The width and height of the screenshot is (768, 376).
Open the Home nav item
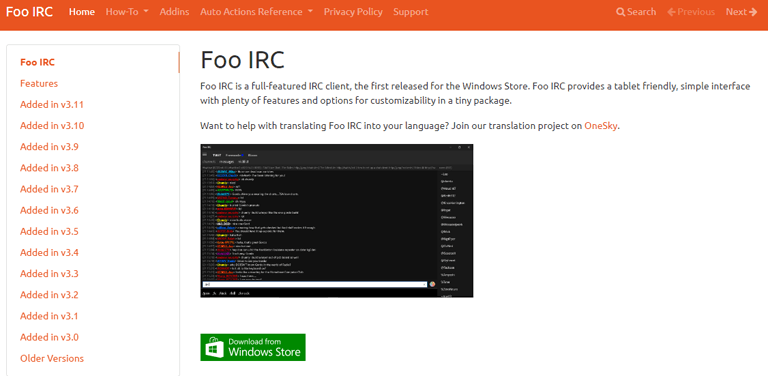coord(82,12)
